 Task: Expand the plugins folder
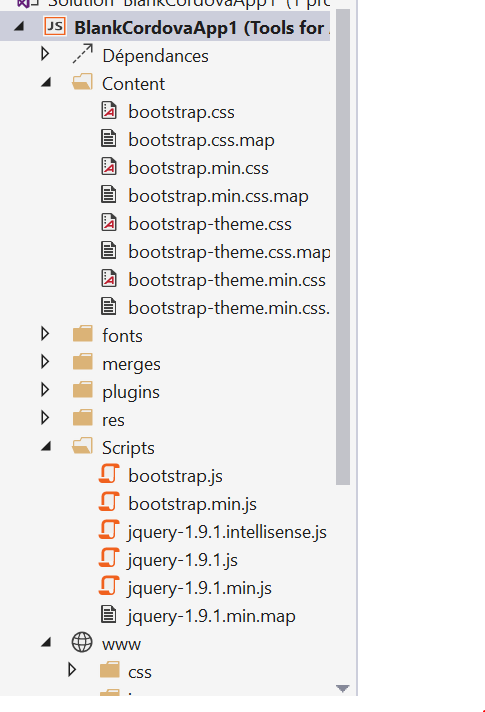point(45,390)
